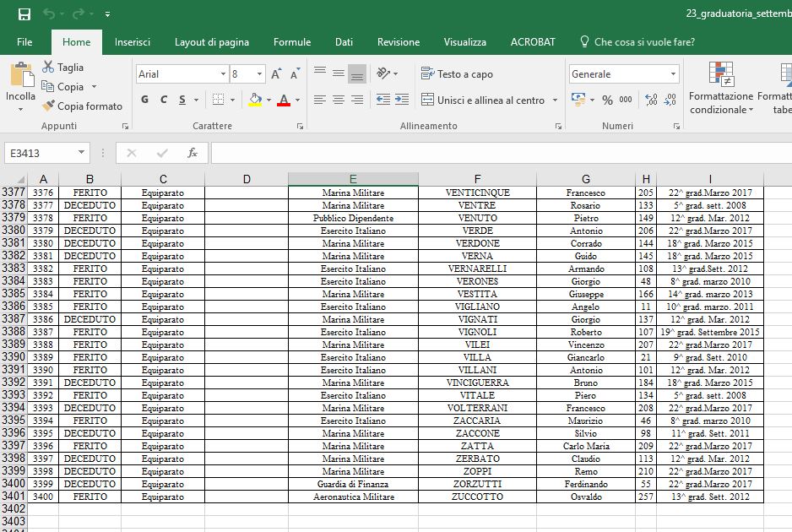Viewport: 792px width, 532px height.
Task: Open fill color dropdown arrow
Action: point(269,100)
